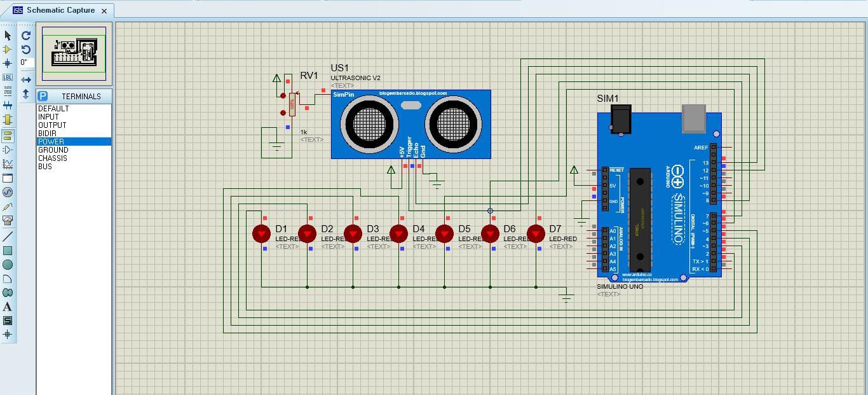Select INPUT terminal from the list
The image size is (868, 395).
pyautogui.click(x=48, y=117)
